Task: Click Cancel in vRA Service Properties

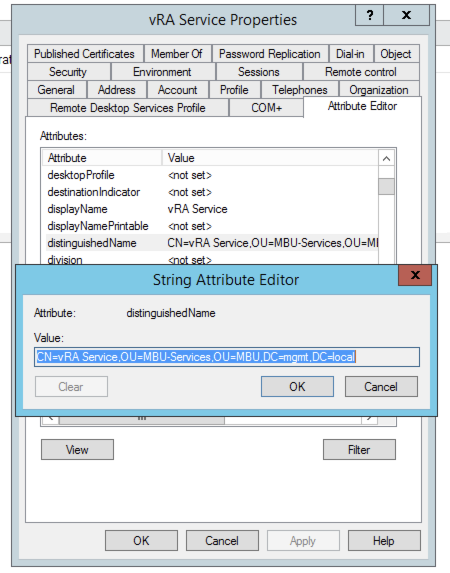Action: (x=222, y=540)
